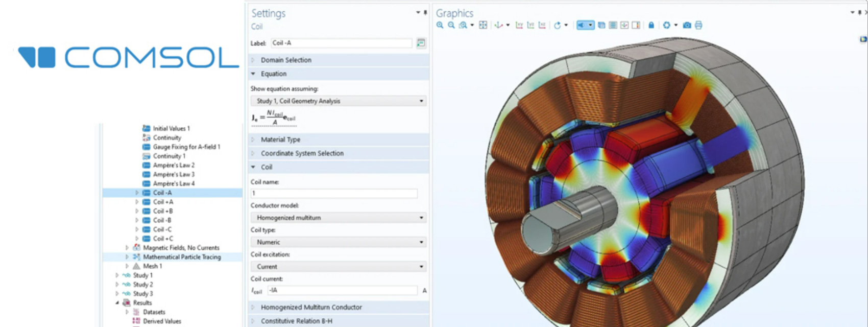
Task: Take a snapshot with the camera icon
Action: pos(687,25)
